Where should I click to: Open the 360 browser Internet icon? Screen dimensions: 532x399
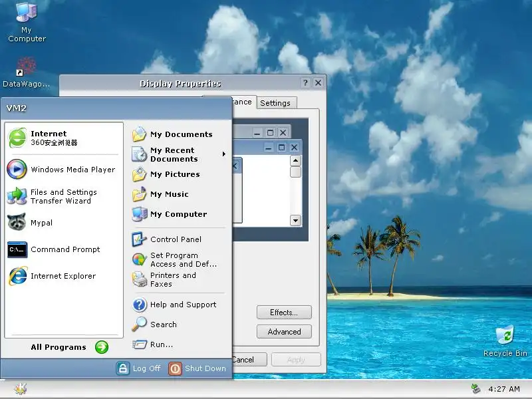coord(17,138)
